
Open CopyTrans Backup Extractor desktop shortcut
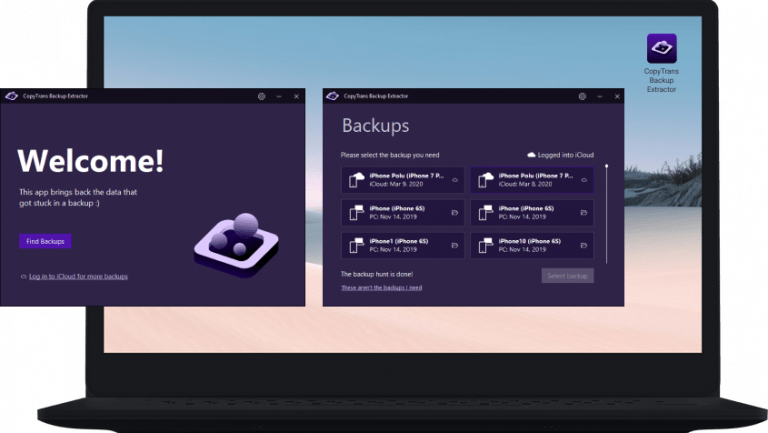coord(661,63)
